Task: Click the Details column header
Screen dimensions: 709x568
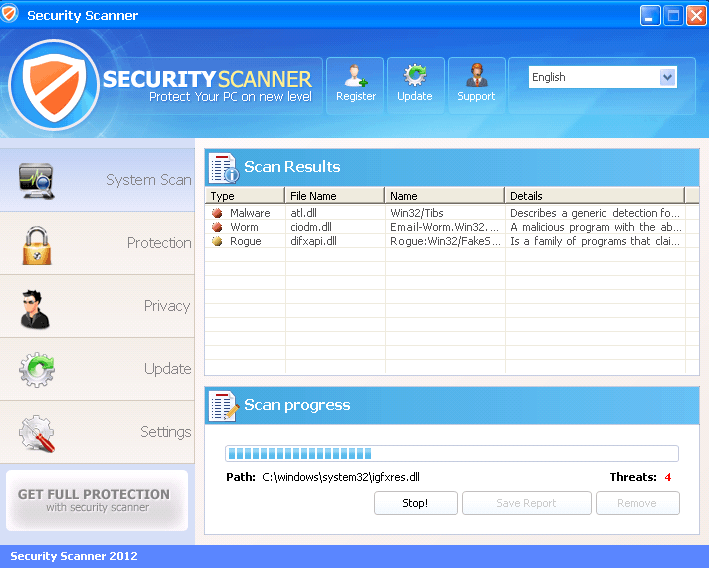Action: pos(594,196)
